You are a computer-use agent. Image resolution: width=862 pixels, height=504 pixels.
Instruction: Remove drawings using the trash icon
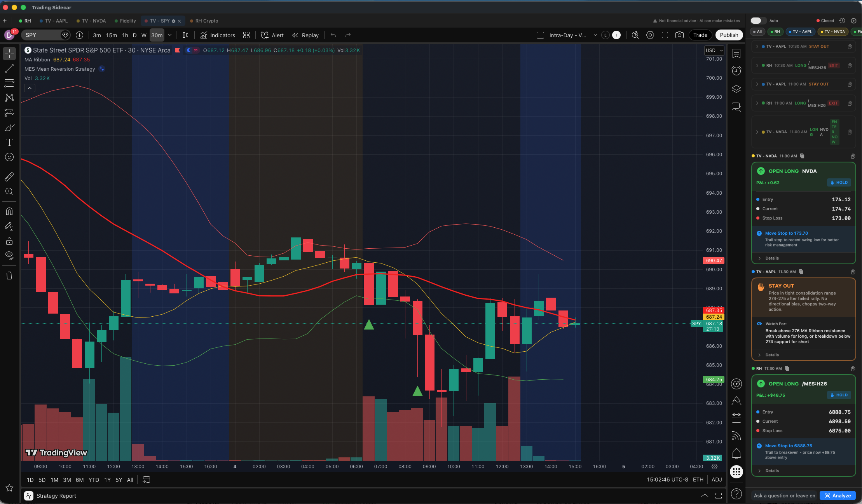(9, 275)
